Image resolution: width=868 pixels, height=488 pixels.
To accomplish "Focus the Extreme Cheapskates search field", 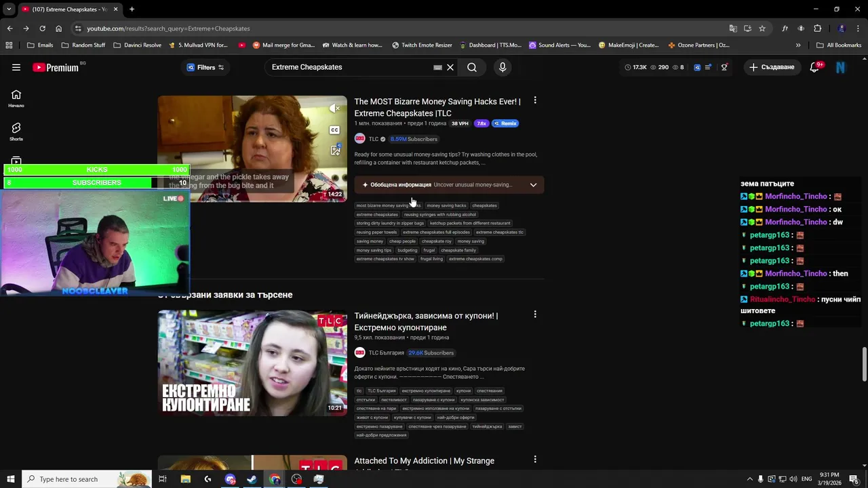I will 351,67.
